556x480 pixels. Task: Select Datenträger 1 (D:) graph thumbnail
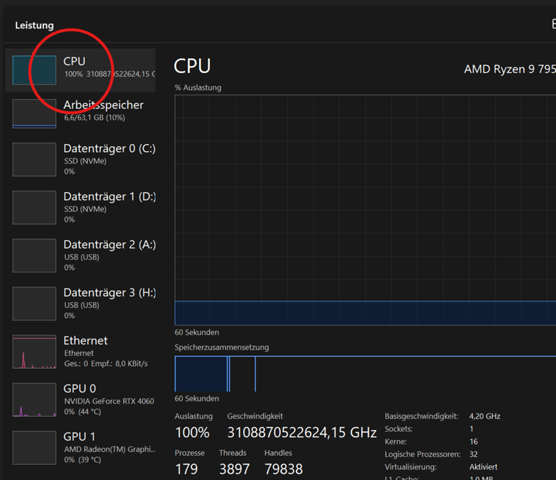34,207
